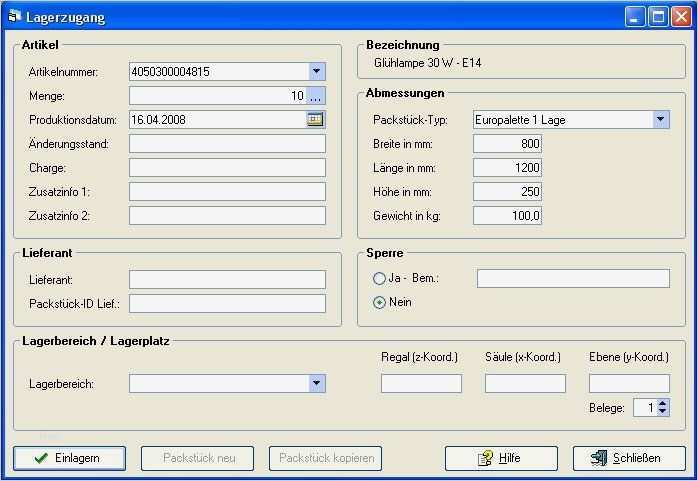Focus the Produktionsdatum date field
Image resolution: width=698 pixels, height=481 pixels.
tap(218, 119)
